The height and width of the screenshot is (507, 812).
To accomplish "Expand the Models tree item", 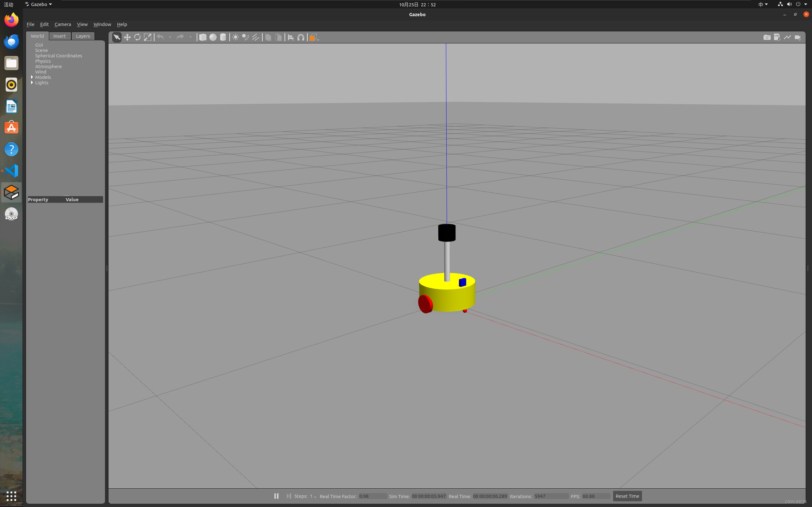I will coord(32,76).
